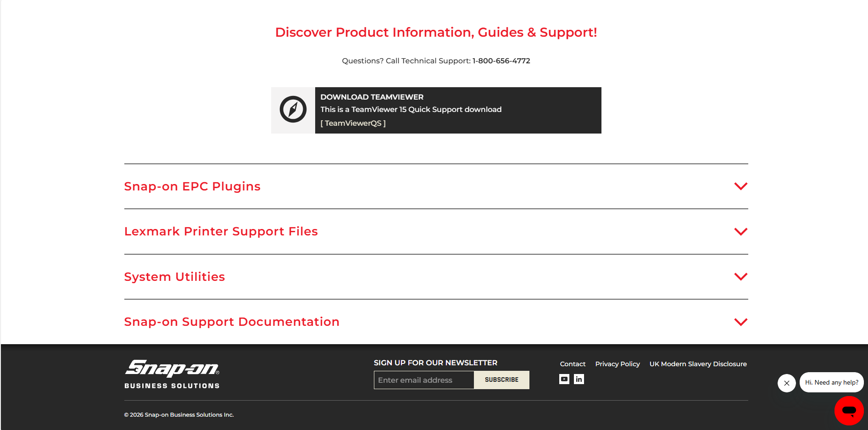
Task: Open the Snap-on Support Documentation heading
Action: tap(232, 322)
